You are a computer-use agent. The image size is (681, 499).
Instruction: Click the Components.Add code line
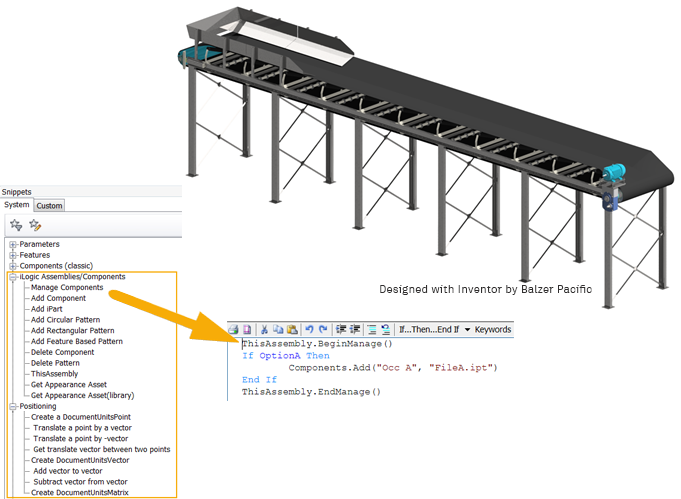(393, 368)
